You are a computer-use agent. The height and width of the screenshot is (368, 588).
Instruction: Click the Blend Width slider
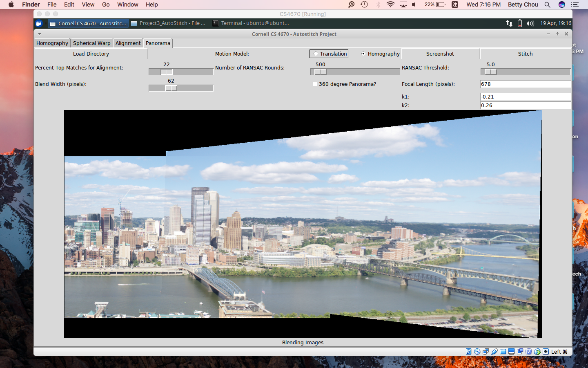tap(181, 88)
